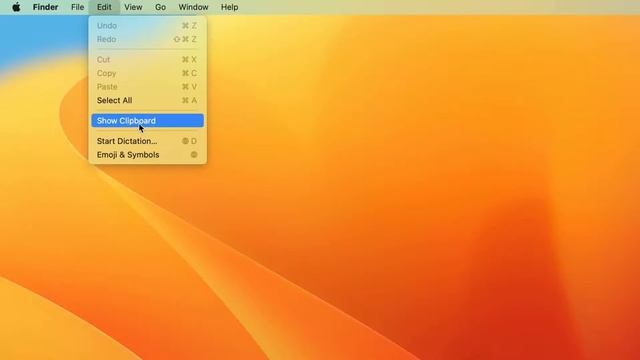Open the Help menu
The width and height of the screenshot is (640, 360).
[229, 7]
